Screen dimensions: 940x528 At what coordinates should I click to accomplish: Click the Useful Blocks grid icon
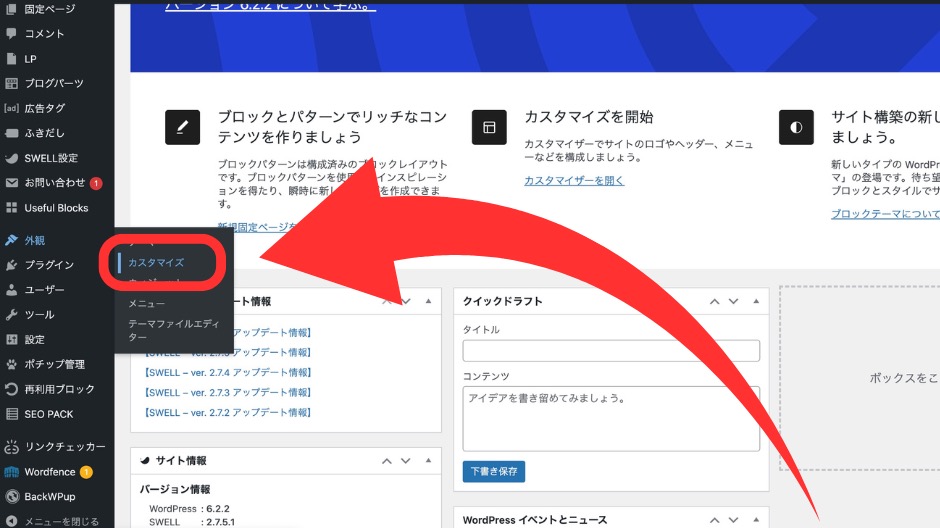[x=11, y=208]
